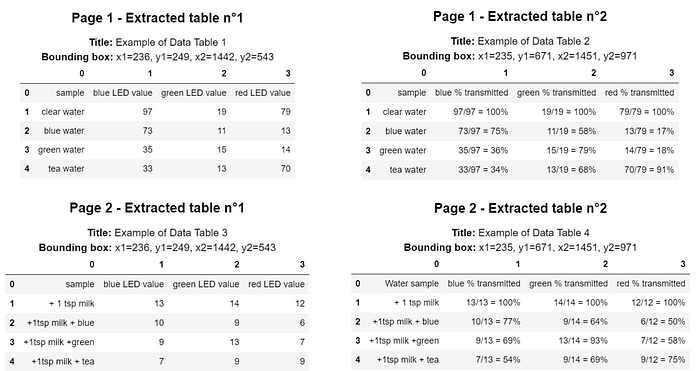This screenshot has height=371, width=700.
Task: Click the '+1tsp milk +green' cell in Data Table 4
Action: point(404,341)
